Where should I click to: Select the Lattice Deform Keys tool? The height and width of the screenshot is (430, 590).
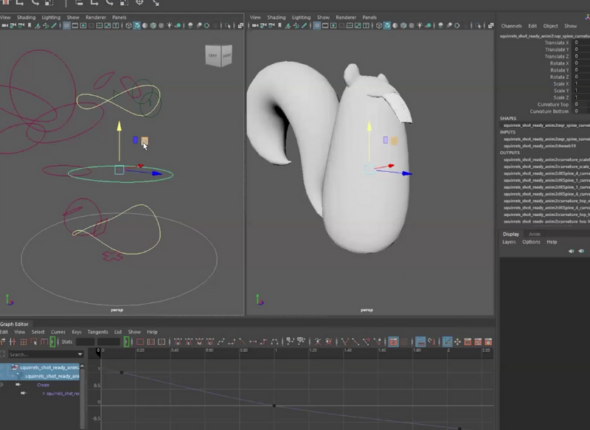point(23,342)
